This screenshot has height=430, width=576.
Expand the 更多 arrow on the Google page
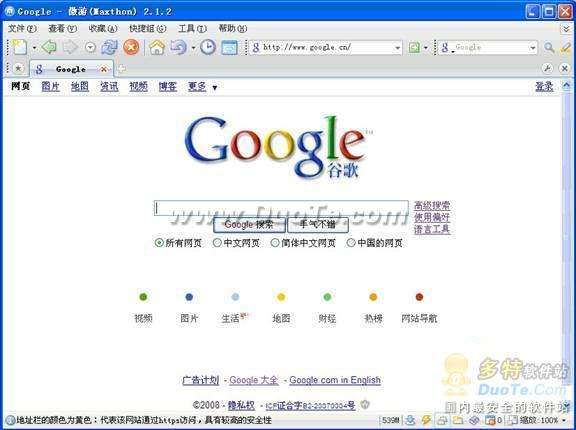[215, 88]
